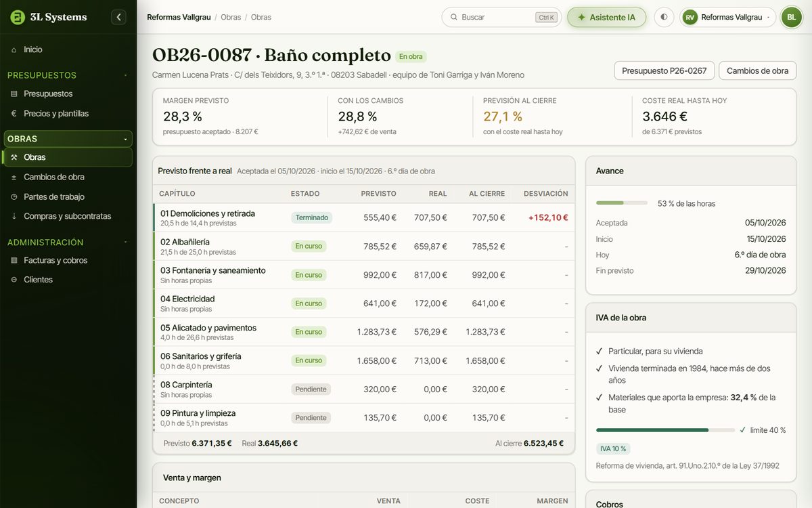This screenshot has width=812, height=508.
Task: Click the plus-minus icon for Cambios de obra
Action: click(14, 177)
